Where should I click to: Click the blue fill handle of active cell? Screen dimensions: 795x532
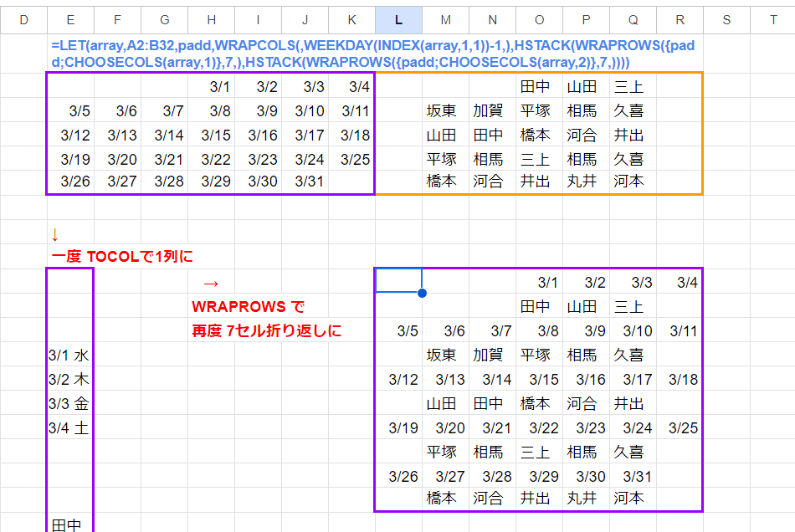(422, 293)
